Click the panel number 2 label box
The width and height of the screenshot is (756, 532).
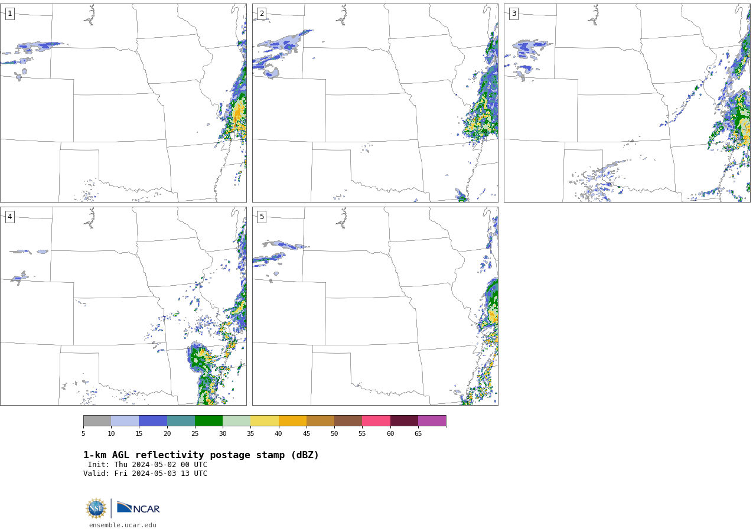[262, 14]
